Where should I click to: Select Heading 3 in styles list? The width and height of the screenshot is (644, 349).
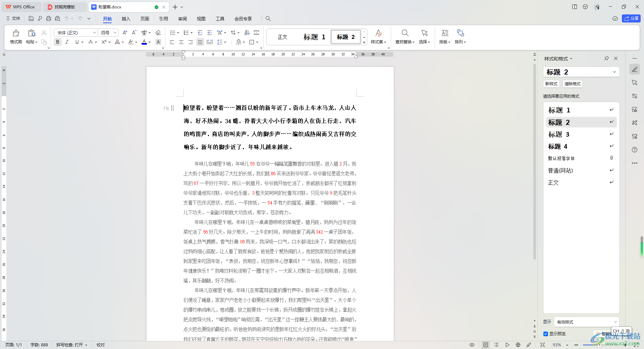pos(581,134)
